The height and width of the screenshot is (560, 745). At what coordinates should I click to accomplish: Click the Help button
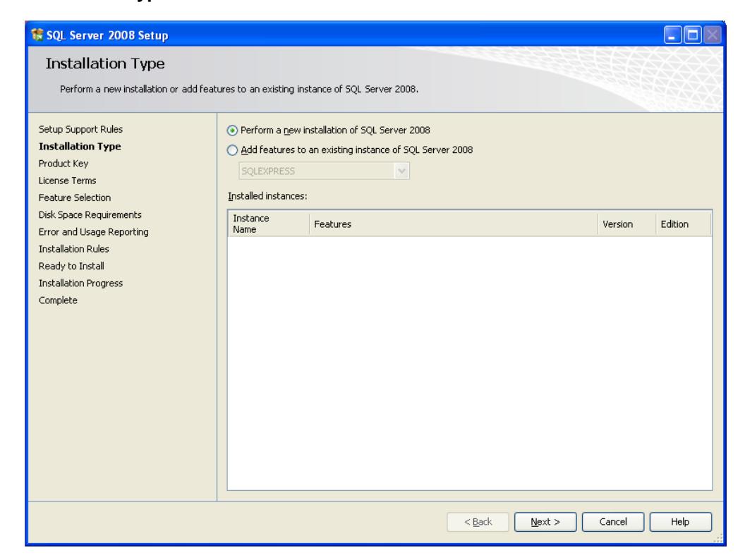pos(680,521)
